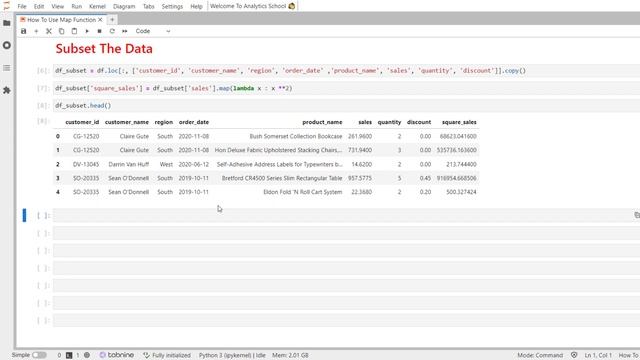Click the square_sales lambda code cell
The width and height of the screenshot is (640, 360).
pos(346,88)
